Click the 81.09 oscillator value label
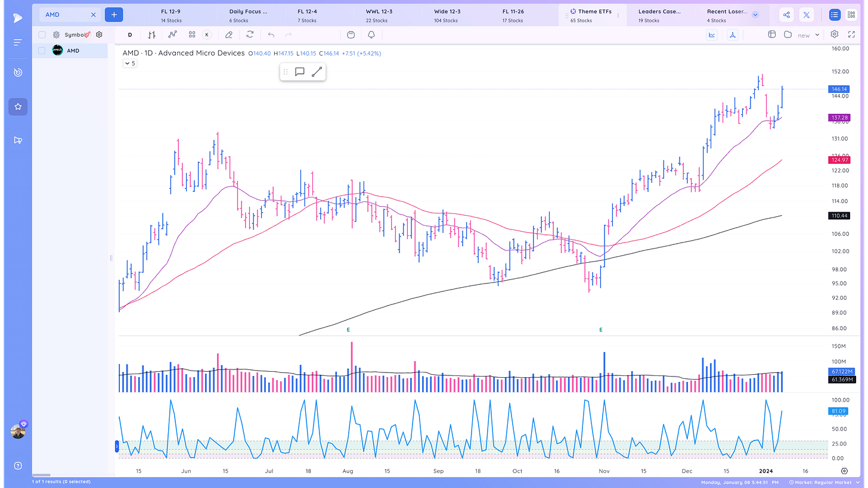The height and width of the screenshot is (488, 868). [839, 411]
